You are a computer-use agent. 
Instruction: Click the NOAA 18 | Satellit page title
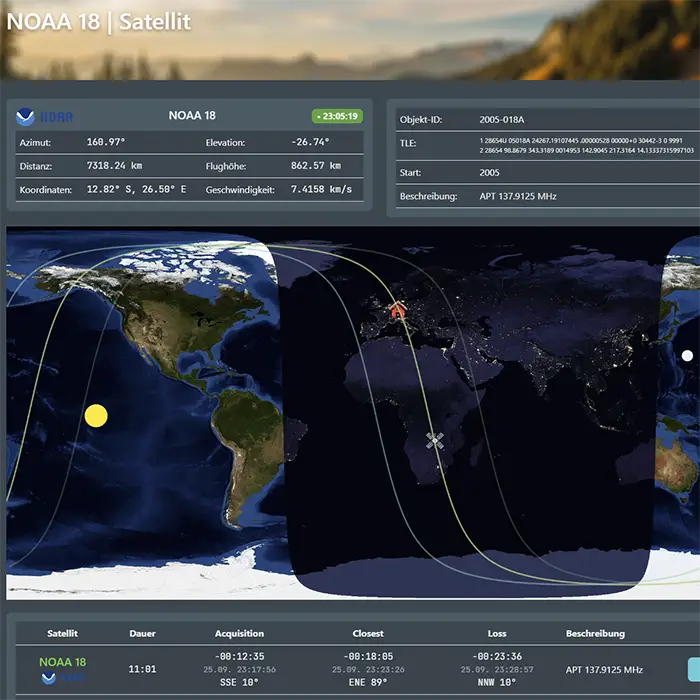point(99,22)
